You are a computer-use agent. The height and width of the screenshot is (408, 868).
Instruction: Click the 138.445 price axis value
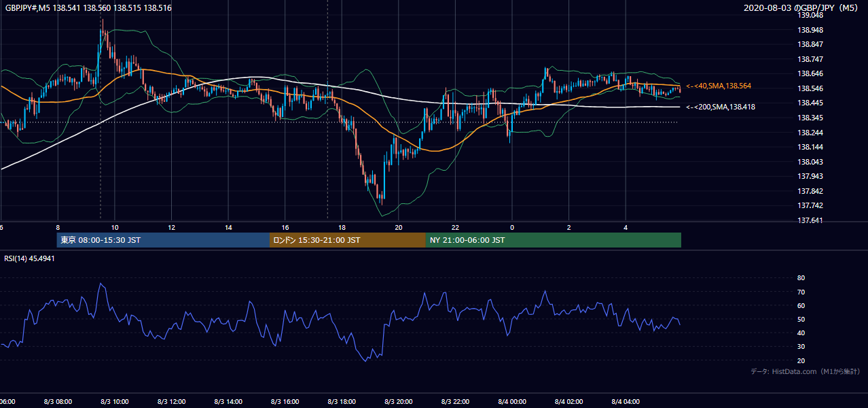[x=810, y=103]
